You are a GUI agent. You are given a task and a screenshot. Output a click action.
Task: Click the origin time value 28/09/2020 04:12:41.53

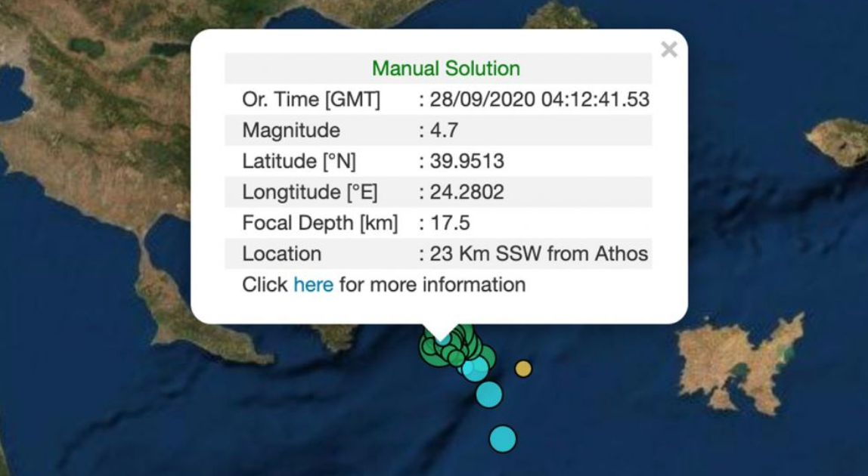539,100
